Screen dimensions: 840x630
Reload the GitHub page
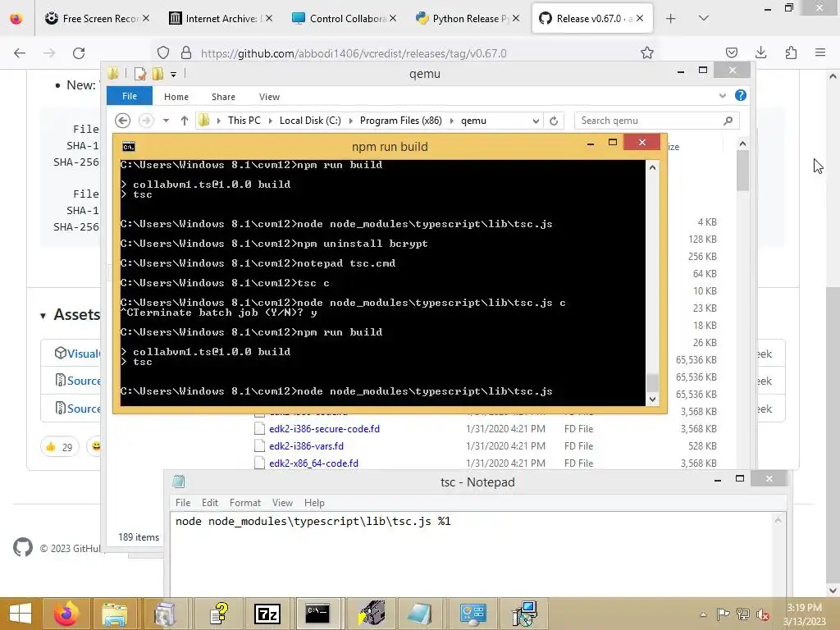[79, 52]
